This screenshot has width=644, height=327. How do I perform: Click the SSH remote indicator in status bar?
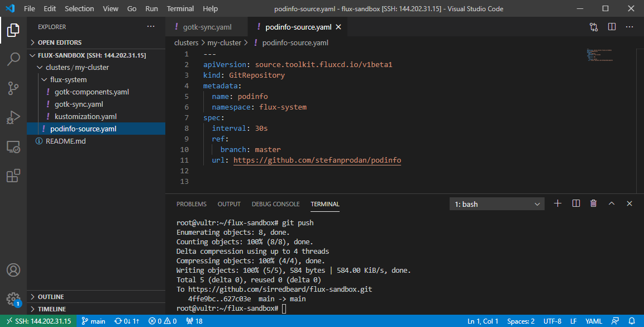[39, 321]
